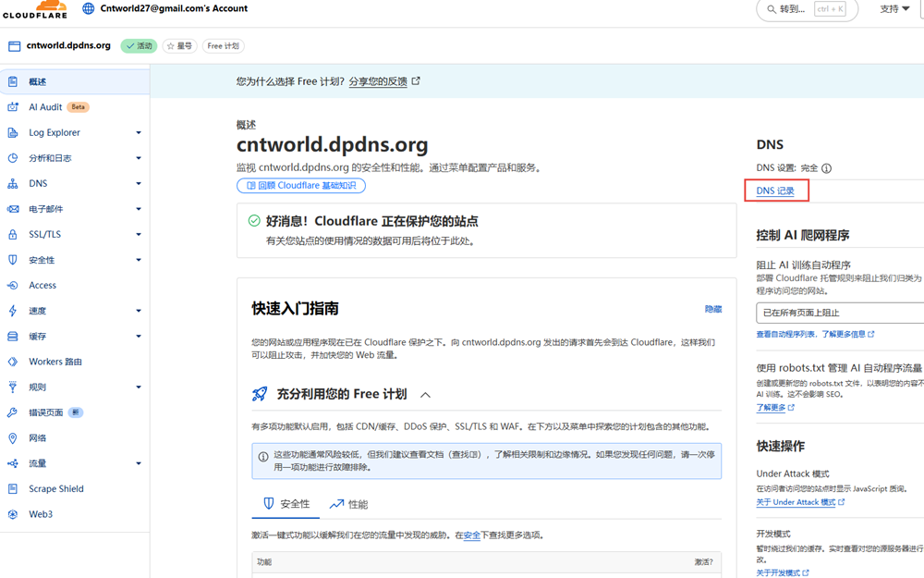Open the AI Audit sidebar icon
This screenshot has width=924, height=578.
click(x=12, y=106)
